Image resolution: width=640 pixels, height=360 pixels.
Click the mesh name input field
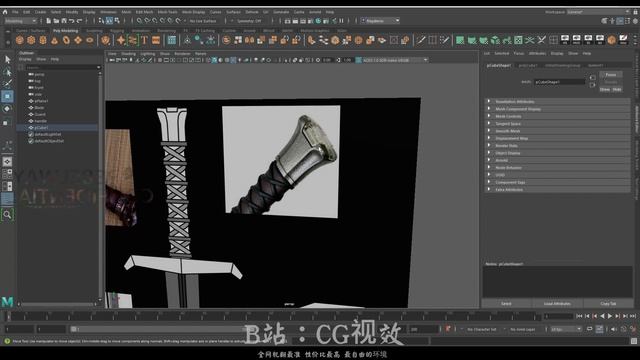point(560,82)
